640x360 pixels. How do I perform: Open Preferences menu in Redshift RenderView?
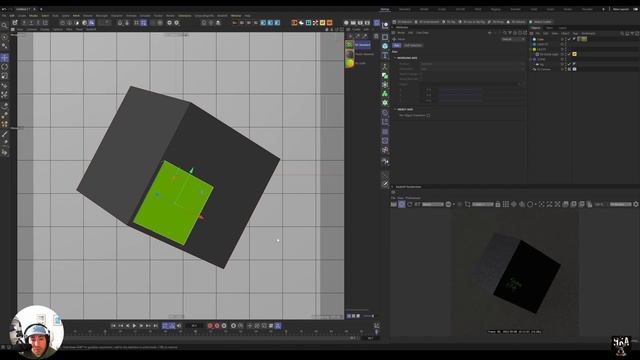[413, 198]
